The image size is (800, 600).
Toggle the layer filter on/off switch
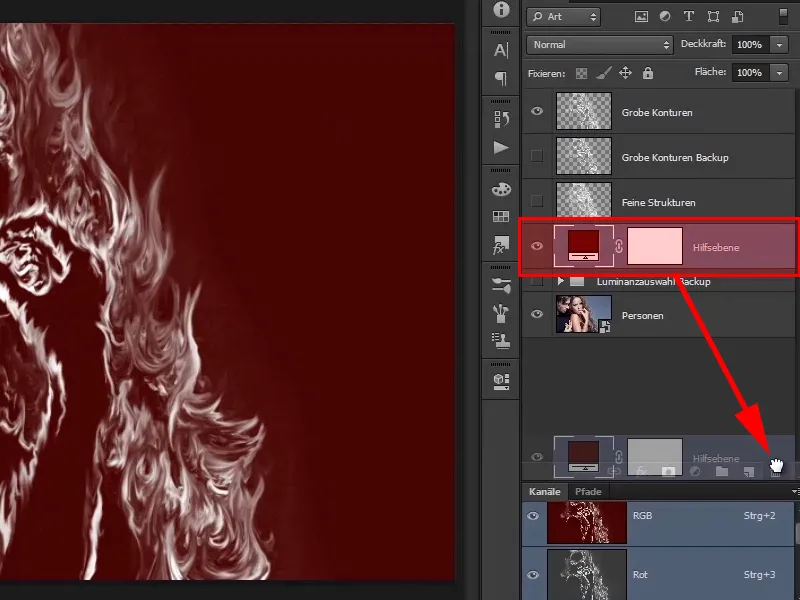point(784,16)
